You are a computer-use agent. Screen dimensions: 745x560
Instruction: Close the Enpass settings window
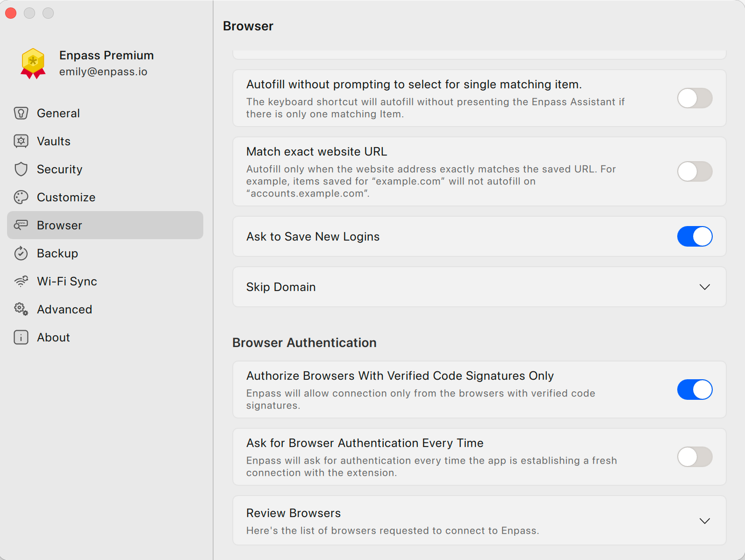point(11,13)
